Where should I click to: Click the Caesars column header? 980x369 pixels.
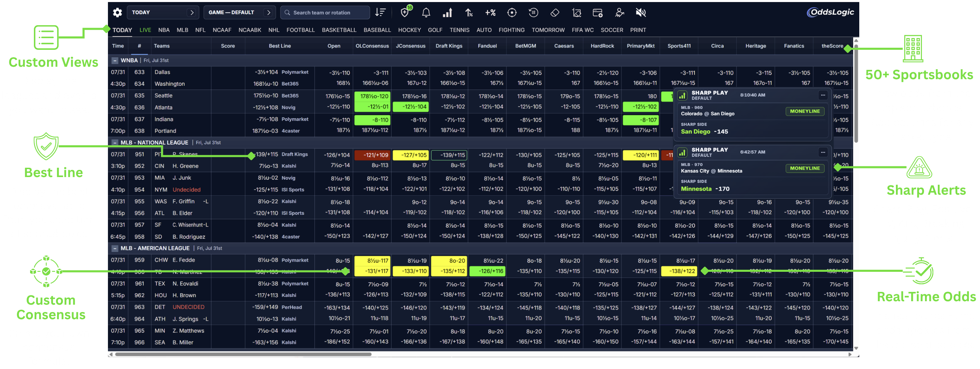[564, 46]
